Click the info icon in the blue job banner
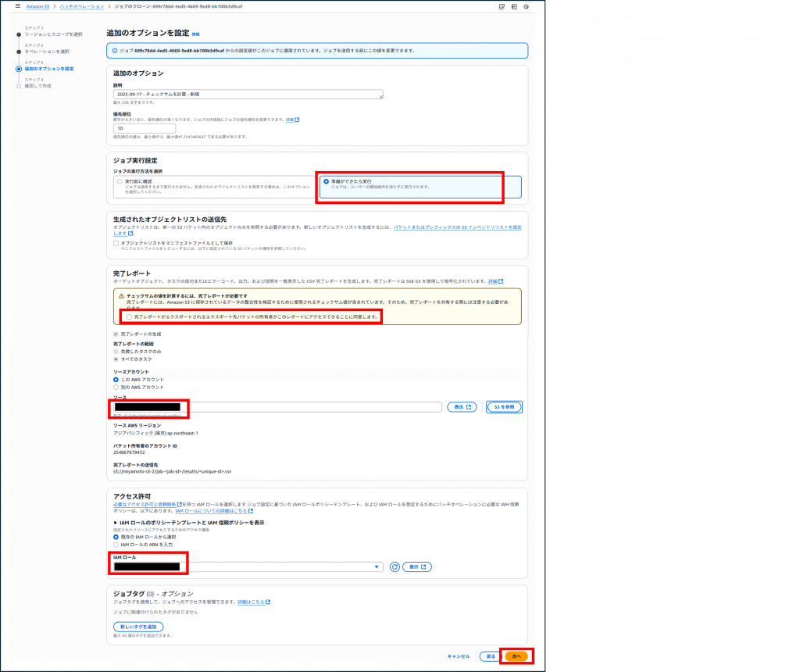This screenshot has height=672, width=800. click(x=114, y=51)
